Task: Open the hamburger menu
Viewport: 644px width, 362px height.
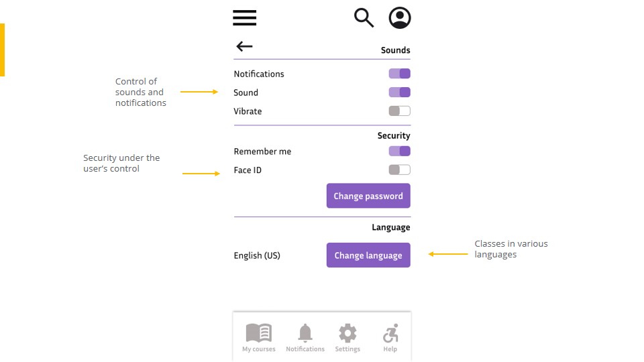Action: [245, 18]
